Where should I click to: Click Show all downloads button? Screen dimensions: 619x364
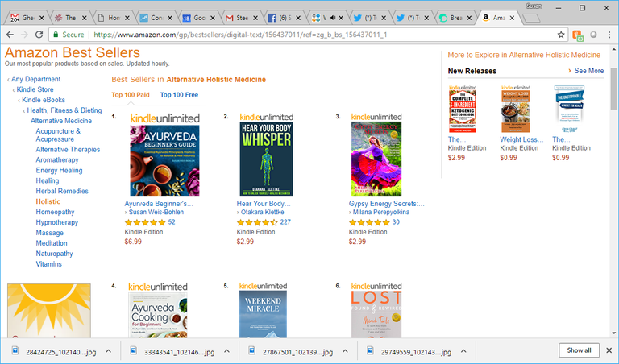click(580, 350)
